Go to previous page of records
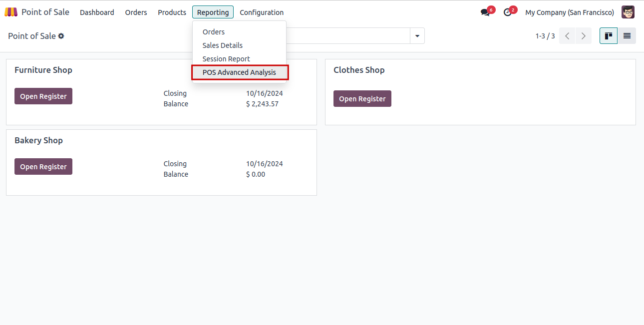The height and width of the screenshot is (325, 644). 567,36
